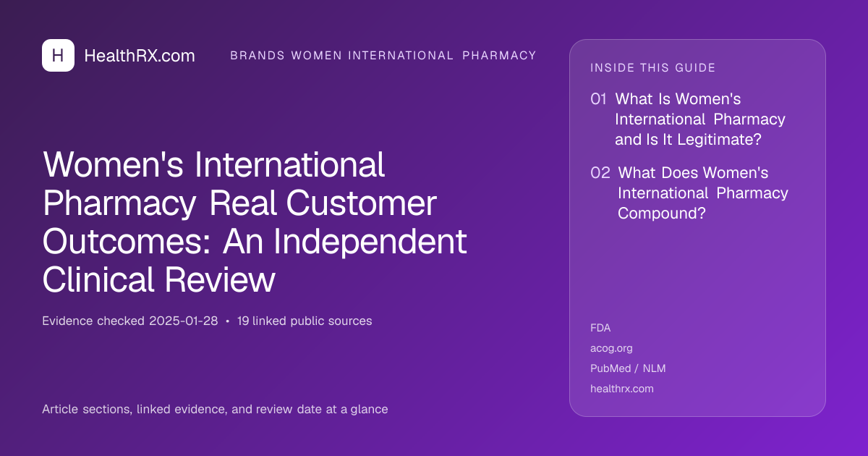Click the healthrx.com source entry
This screenshot has height=456, width=868.
(622, 389)
